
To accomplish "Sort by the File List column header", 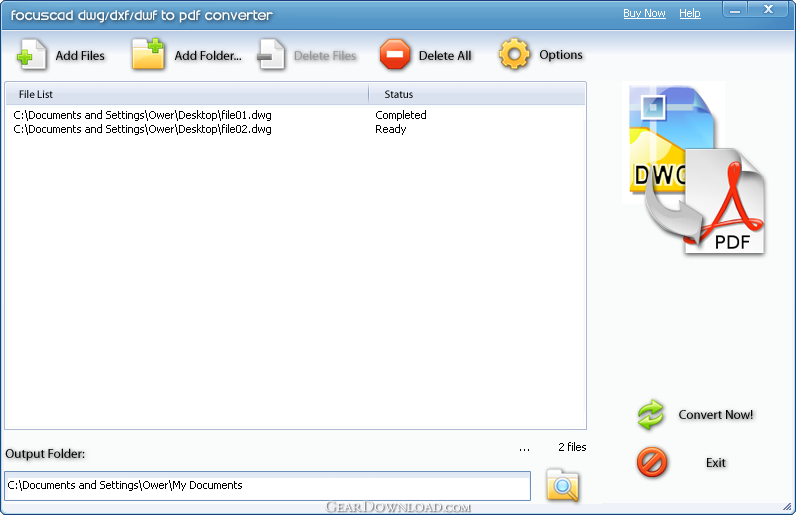I will [x=187, y=94].
